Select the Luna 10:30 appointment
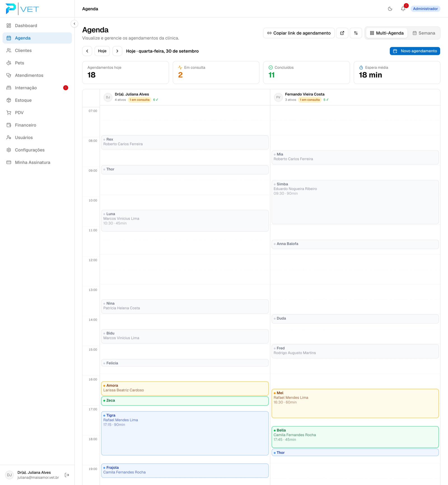 click(185, 221)
